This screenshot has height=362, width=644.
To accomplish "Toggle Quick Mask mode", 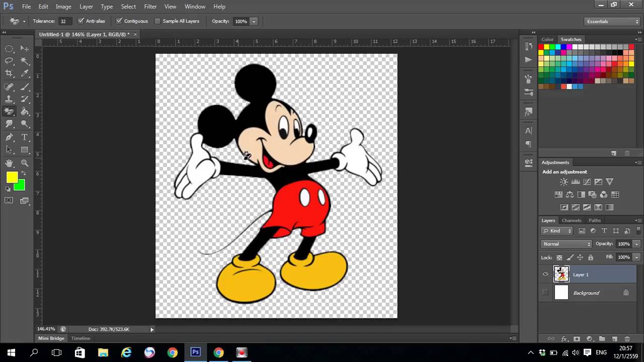I will pos(9,201).
